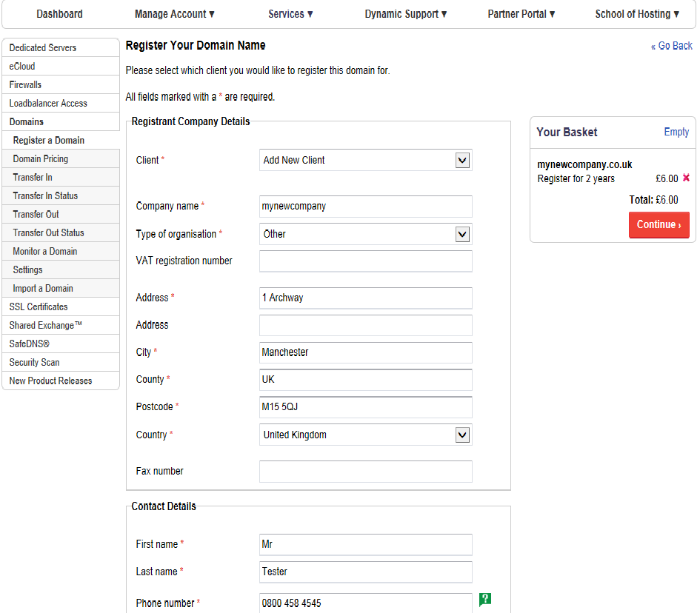Click the mynewcompany.co.uk basket item name
This screenshot has width=700, height=613.
(x=584, y=164)
